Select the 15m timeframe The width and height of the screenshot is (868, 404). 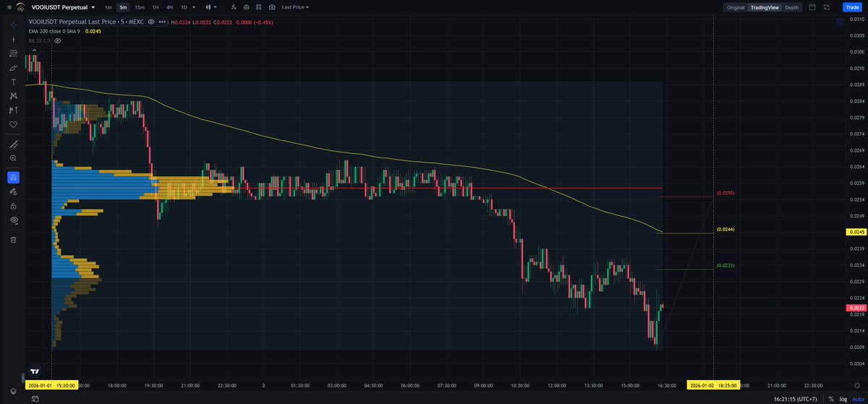point(140,7)
